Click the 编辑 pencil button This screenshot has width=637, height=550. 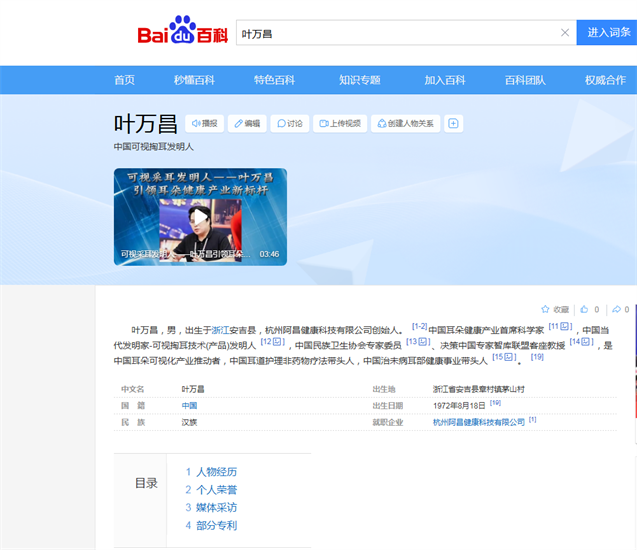pyautogui.click(x=247, y=123)
